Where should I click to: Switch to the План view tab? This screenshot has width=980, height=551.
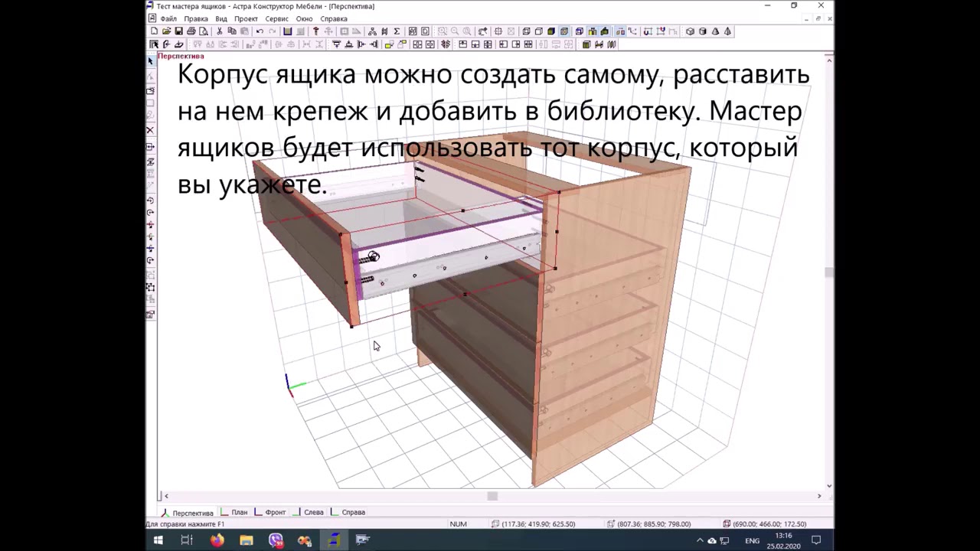click(239, 512)
